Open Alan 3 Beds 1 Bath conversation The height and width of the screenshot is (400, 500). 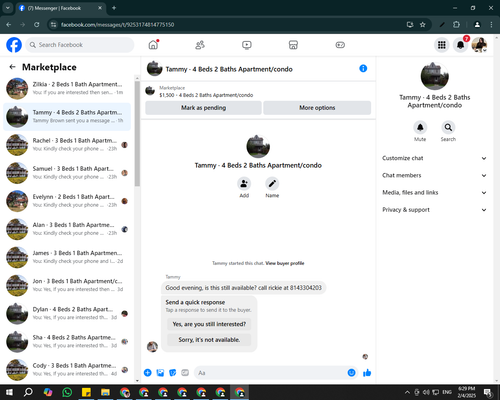[67, 229]
